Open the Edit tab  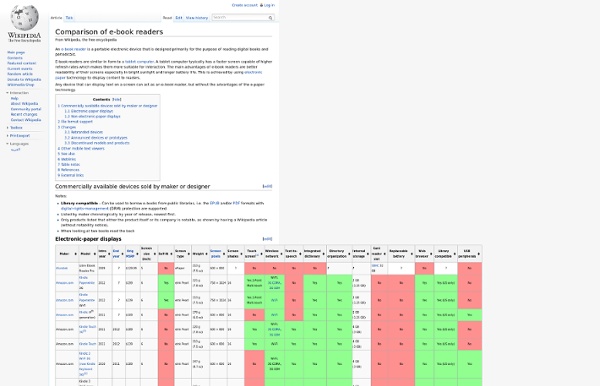(x=179, y=18)
